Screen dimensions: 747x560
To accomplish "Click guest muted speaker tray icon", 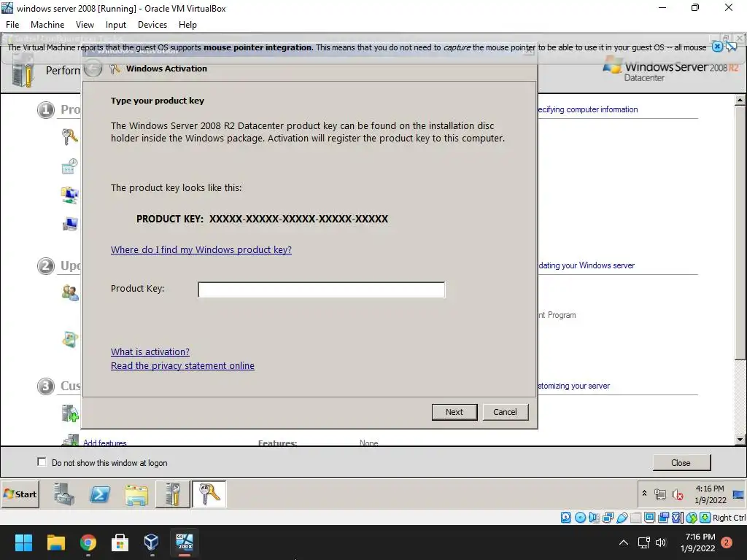I will click(678, 495).
